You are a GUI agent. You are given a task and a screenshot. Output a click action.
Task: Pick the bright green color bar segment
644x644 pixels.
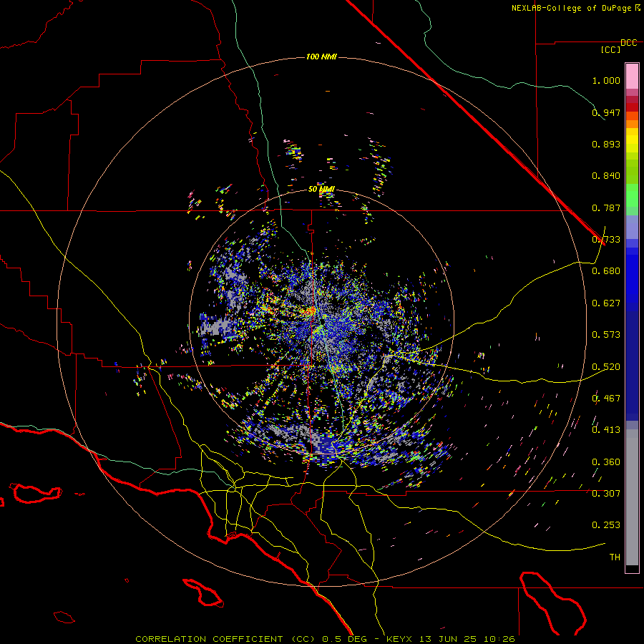tap(632, 195)
